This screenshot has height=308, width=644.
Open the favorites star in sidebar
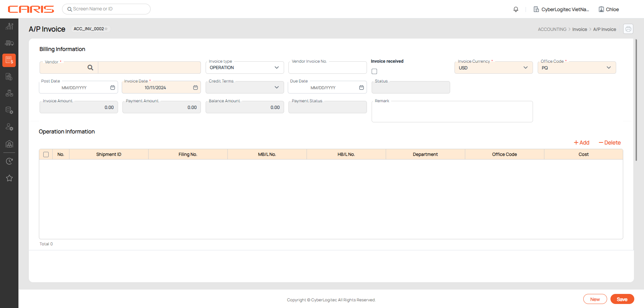(9, 178)
